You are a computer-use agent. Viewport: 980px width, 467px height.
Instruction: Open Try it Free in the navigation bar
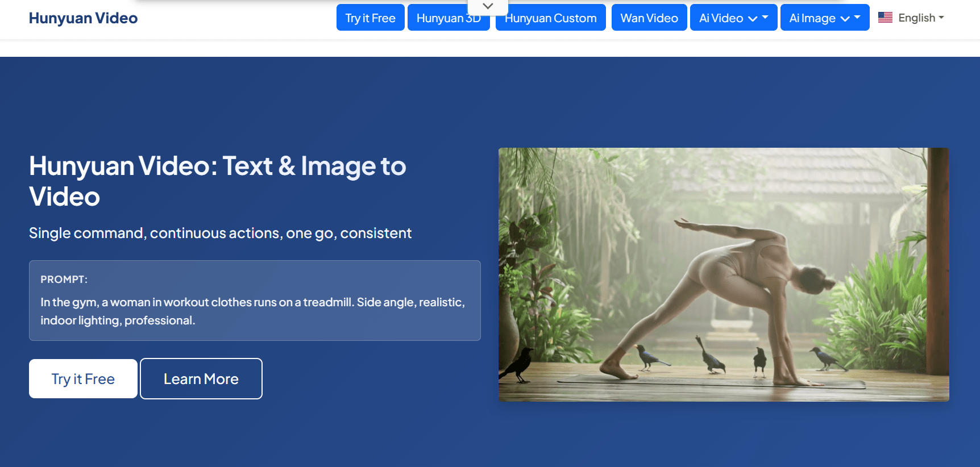click(370, 18)
